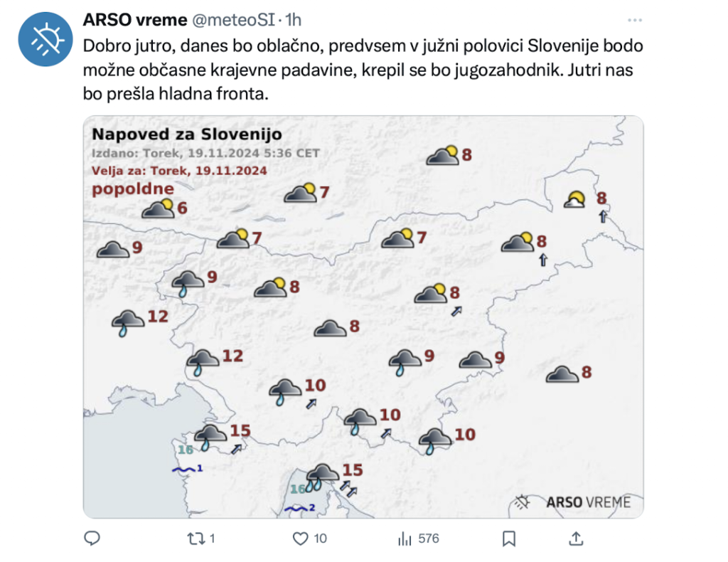Click the ARSO VREME logo on map
Screen dimensions: 728x562
click(574, 502)
